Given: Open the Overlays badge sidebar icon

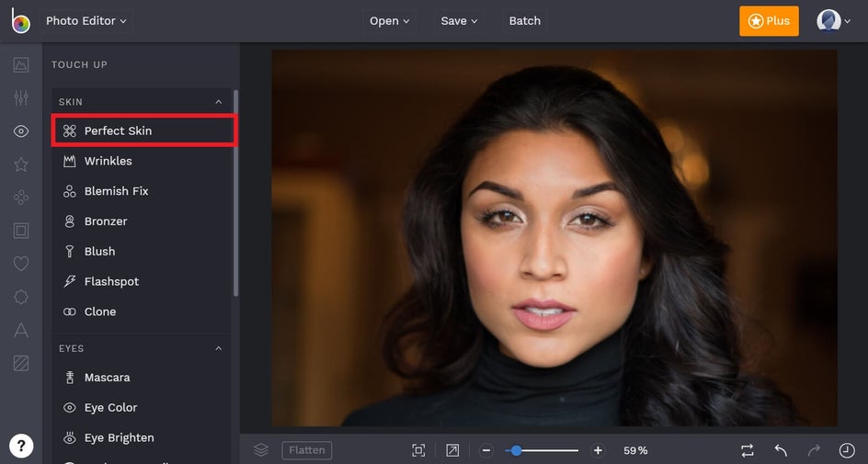Looking at the screenshot, I should click(x=21, y=297).
